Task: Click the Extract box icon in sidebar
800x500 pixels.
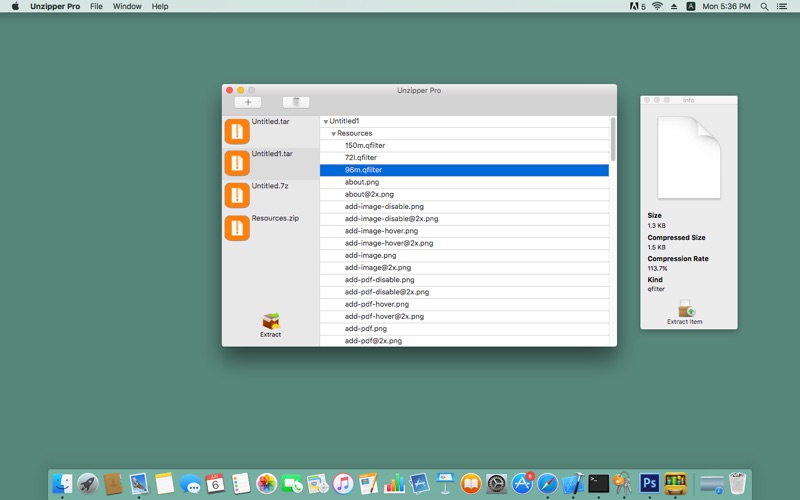Action: (270, 321)
